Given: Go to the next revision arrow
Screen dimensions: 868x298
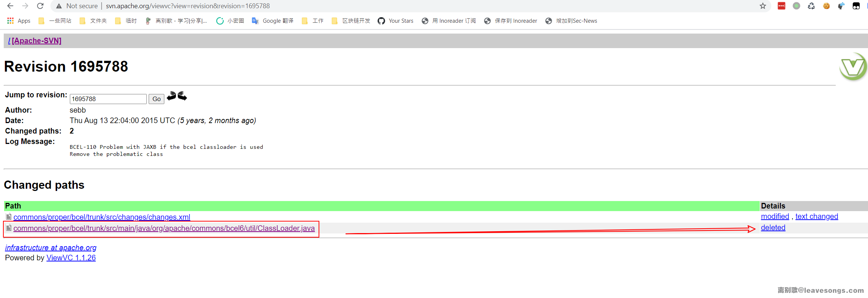Looking at the screenshot, I should [182, 96].
